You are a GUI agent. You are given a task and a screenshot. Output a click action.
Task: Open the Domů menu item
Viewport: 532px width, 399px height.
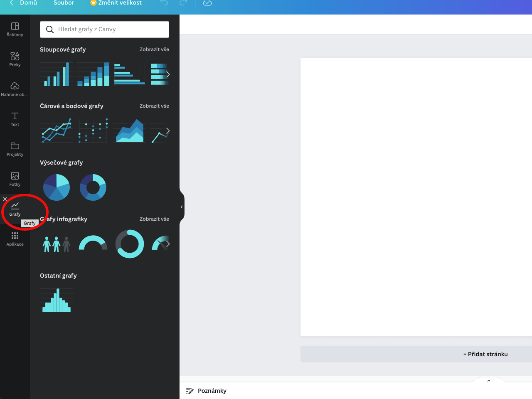pyautogui.click(x=28, y=3)
